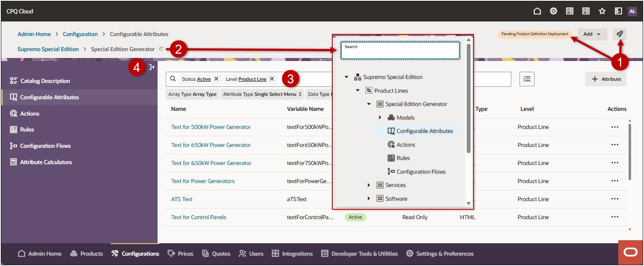Click the rocket deployment icon

pos(620,34)
